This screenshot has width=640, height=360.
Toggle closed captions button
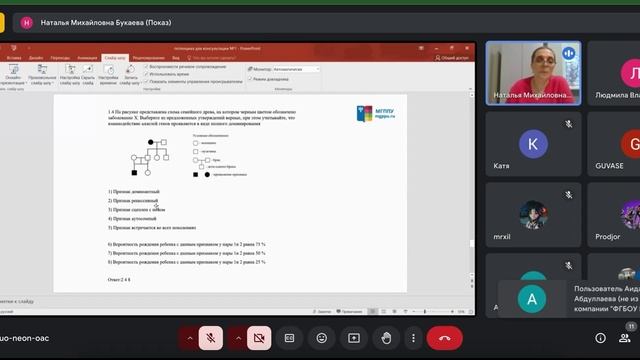coord(289,338)
